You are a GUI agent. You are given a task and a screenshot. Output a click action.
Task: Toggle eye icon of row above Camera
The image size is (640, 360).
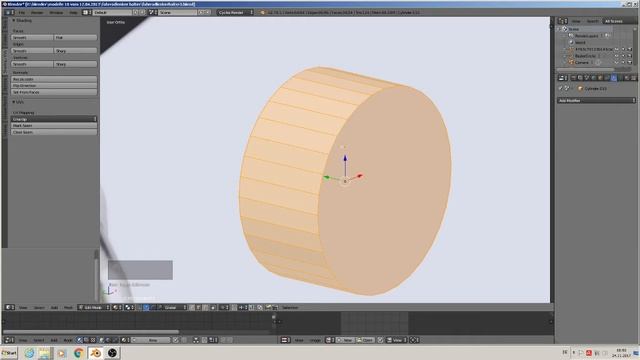pyautogui.click(x=617, y=56)
